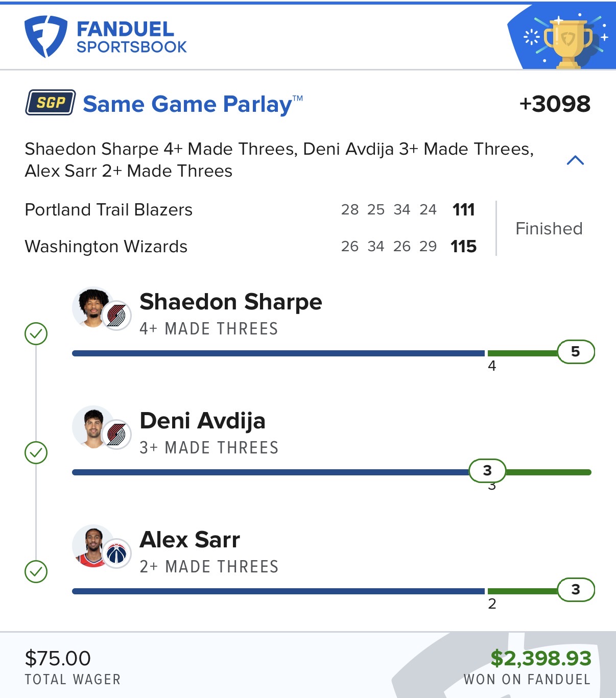
Task: Click the Wizards logo beside Alex Sarr
Action: click(x=116, y=553)
